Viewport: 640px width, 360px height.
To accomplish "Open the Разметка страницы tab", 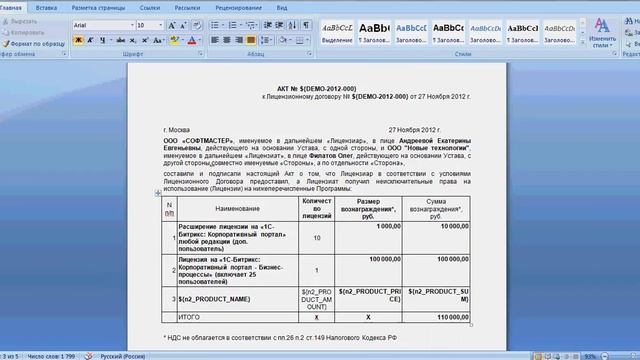I will pyautogui.click(x=98, y=8).
